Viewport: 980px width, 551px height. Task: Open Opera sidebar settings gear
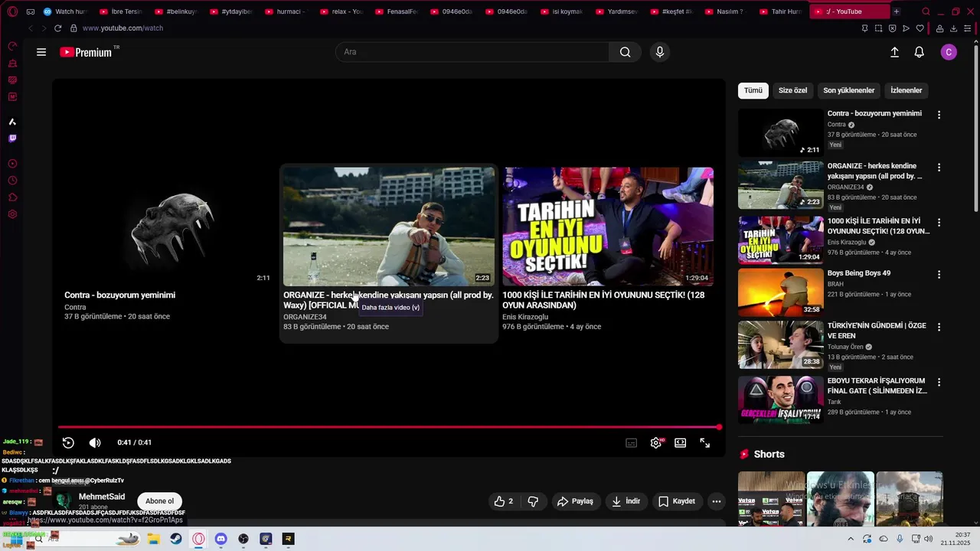(12, 214)
